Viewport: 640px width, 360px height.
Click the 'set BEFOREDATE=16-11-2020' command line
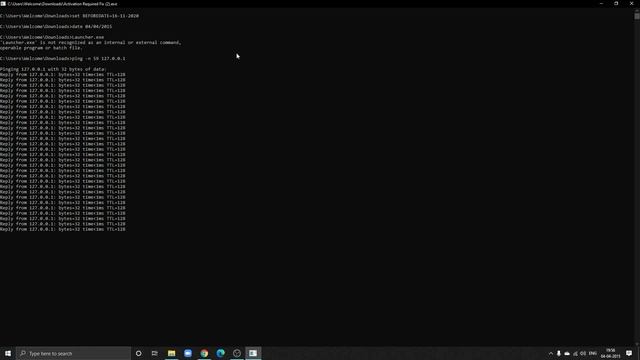69,16
